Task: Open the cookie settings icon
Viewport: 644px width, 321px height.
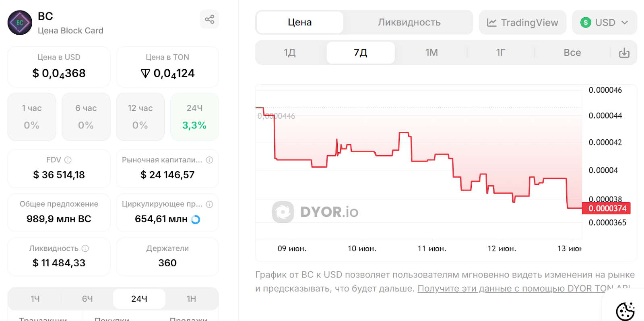Action: click(x=625, y=311)
